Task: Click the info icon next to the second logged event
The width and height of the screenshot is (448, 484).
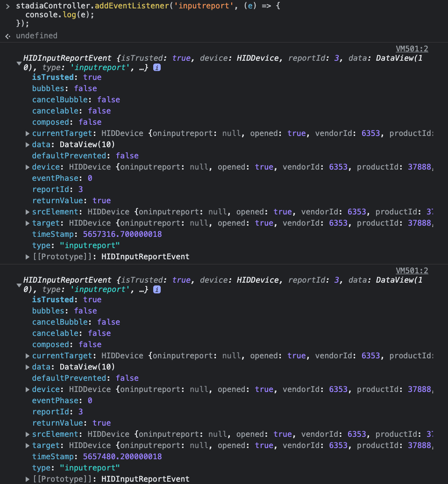Action: [x=156, y=290]
